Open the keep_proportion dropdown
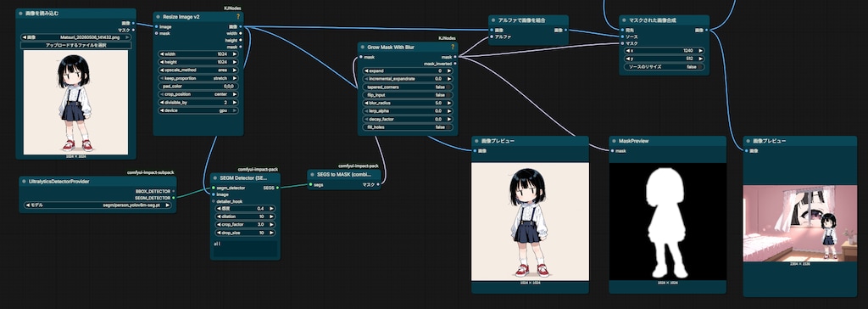868x309 pixels. pyautogui.click(x=198, y=78)
